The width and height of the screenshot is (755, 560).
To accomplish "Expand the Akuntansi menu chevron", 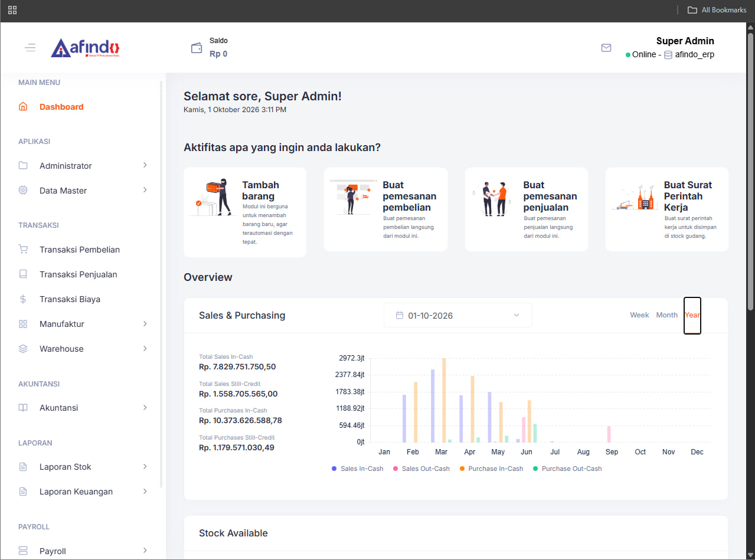I will point(145,407).
